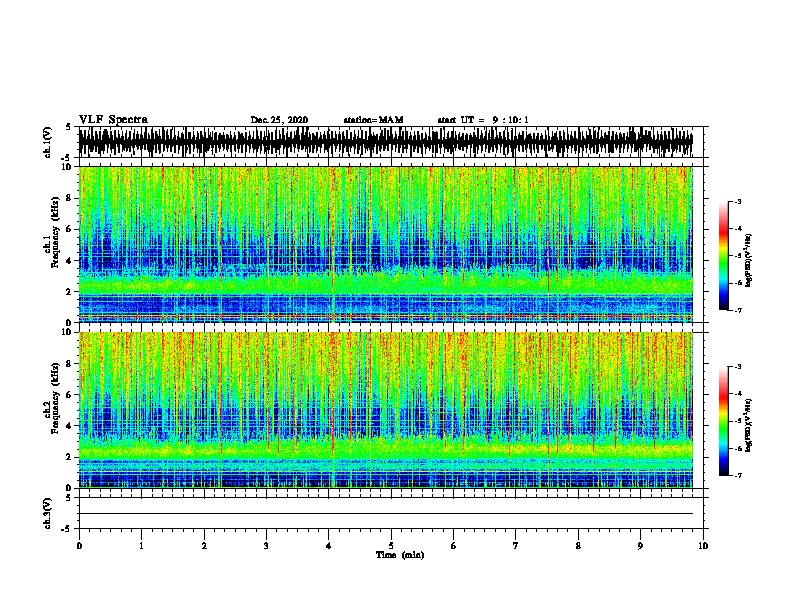Click the time axis tick '9'
Viewport: 792px width, 612px height.
(640, 546)
